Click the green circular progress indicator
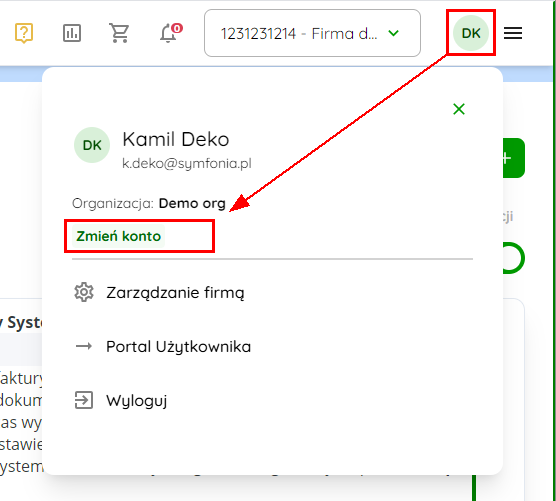This screenshot has height=501, width=556. coord(513,258)
